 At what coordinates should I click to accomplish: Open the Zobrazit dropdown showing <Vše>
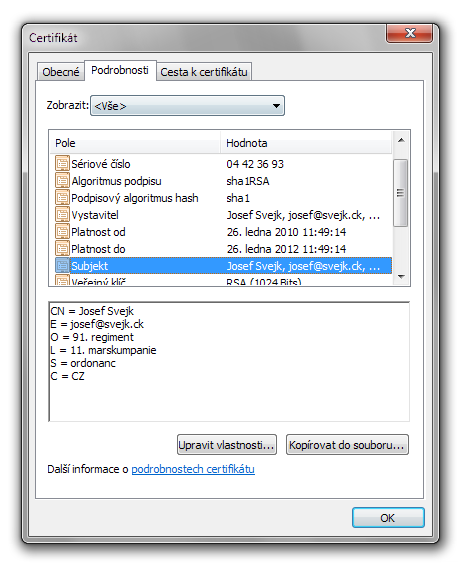coord(187,106)
